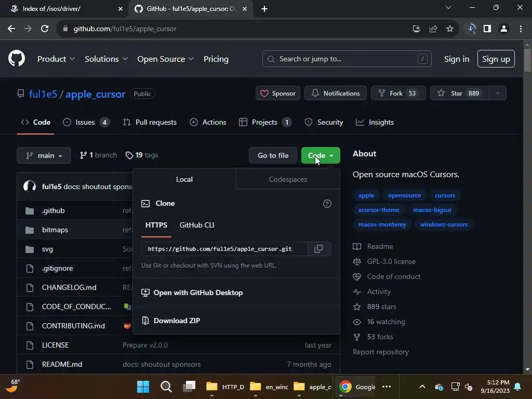Open the Insights tab
Screen dimensions: 532x399
click(375, 122)
